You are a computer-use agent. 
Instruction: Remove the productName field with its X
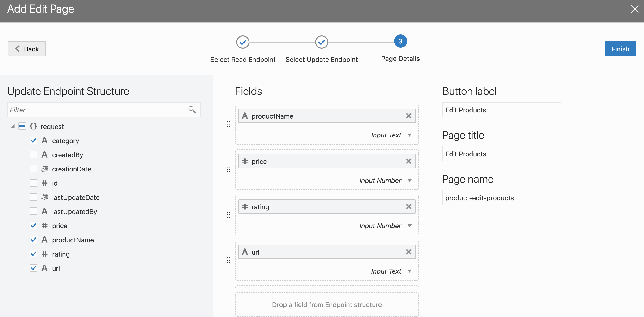coord(408,116)
